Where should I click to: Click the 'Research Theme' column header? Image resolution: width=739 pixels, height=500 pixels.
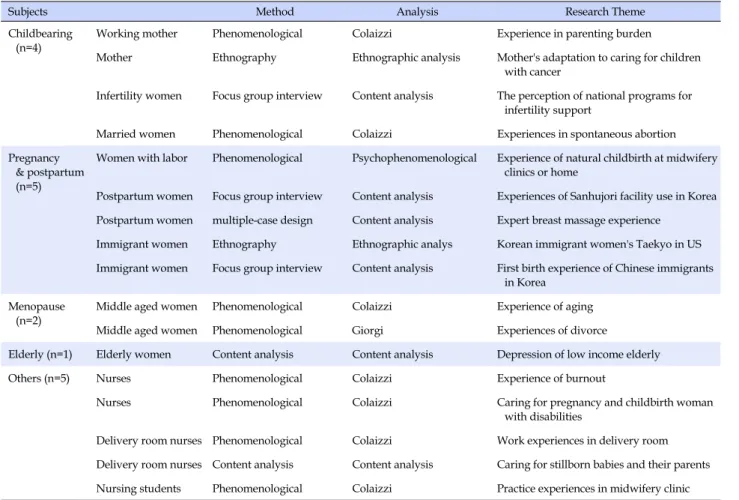tap(605, 12)
